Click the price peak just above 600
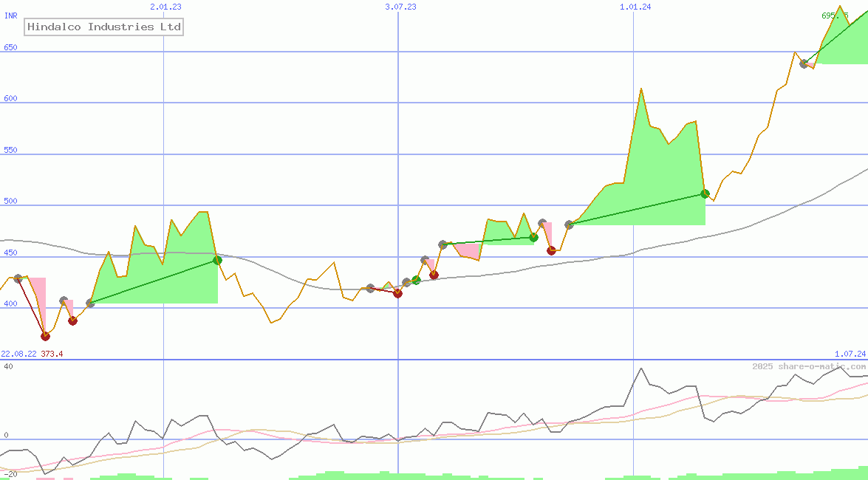Viewport: 868px width, 480px height. 641,89
